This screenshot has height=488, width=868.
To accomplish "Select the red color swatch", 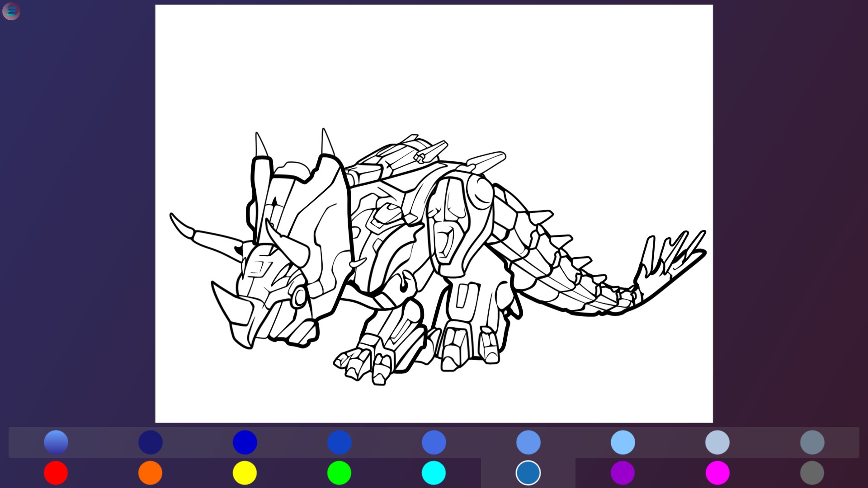I will 56,473.
